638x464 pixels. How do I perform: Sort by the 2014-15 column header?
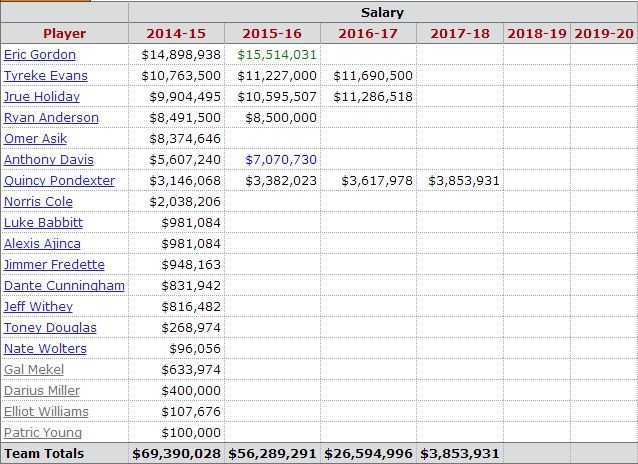(x=176, y=33)
